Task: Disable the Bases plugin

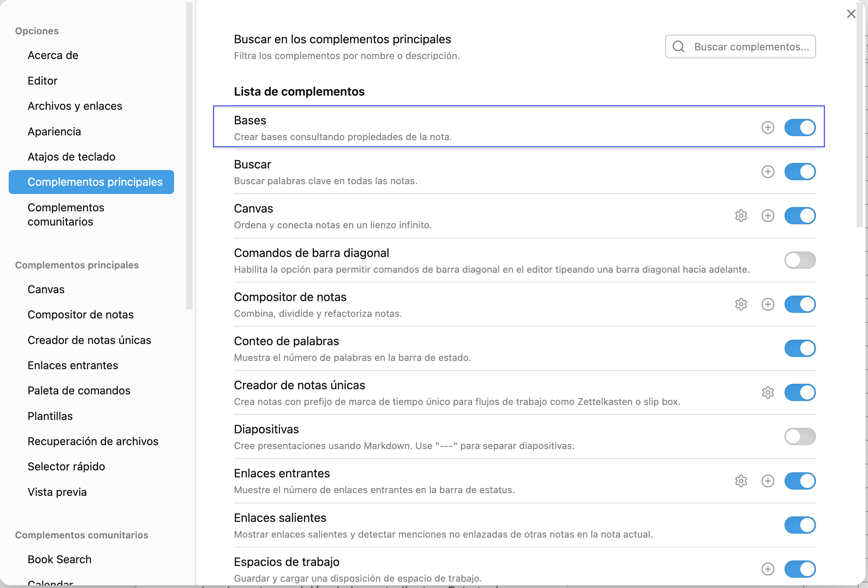Action: [799, 128]
